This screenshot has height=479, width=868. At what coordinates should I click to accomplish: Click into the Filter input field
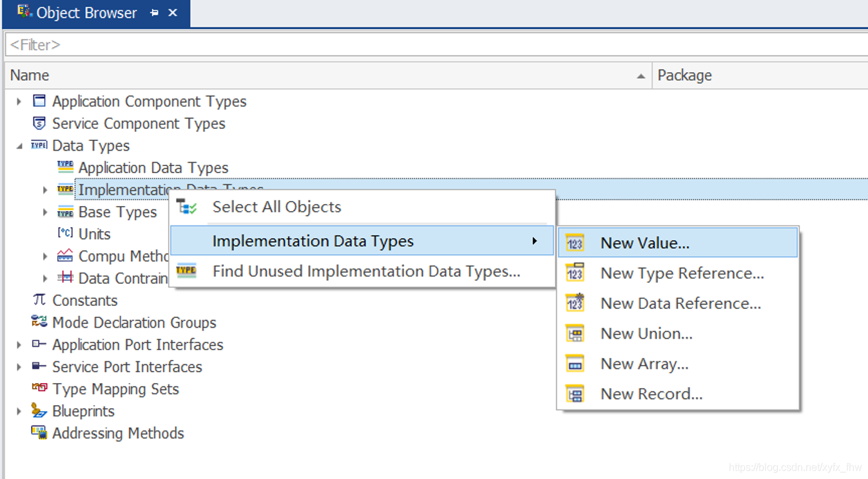tap(436, 45)
